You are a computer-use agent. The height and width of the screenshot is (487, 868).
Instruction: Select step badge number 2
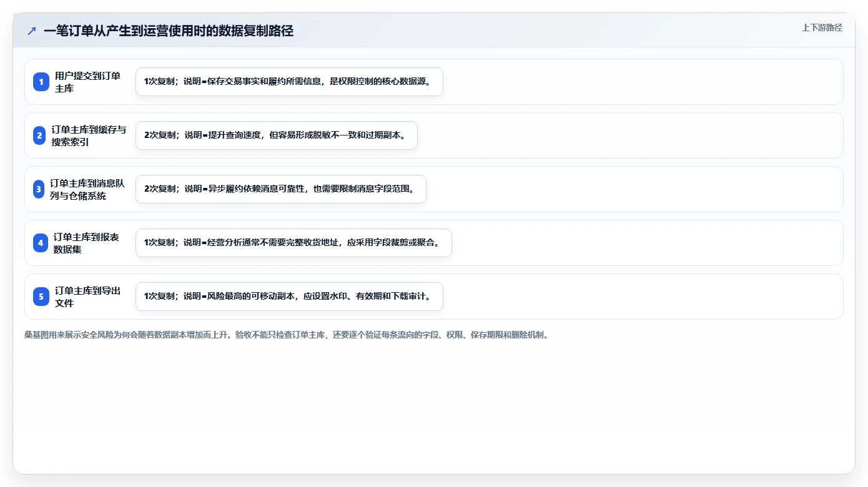[x=39, y=135]
